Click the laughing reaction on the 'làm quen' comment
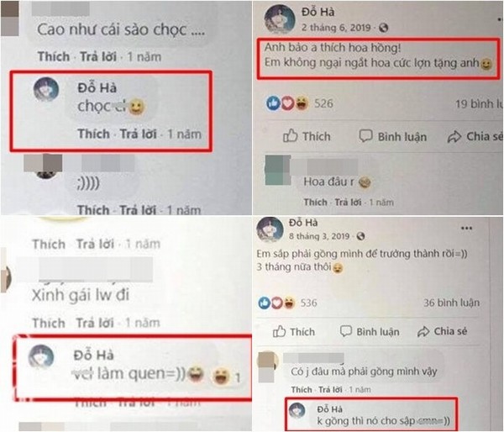 [x=220, y=376]
